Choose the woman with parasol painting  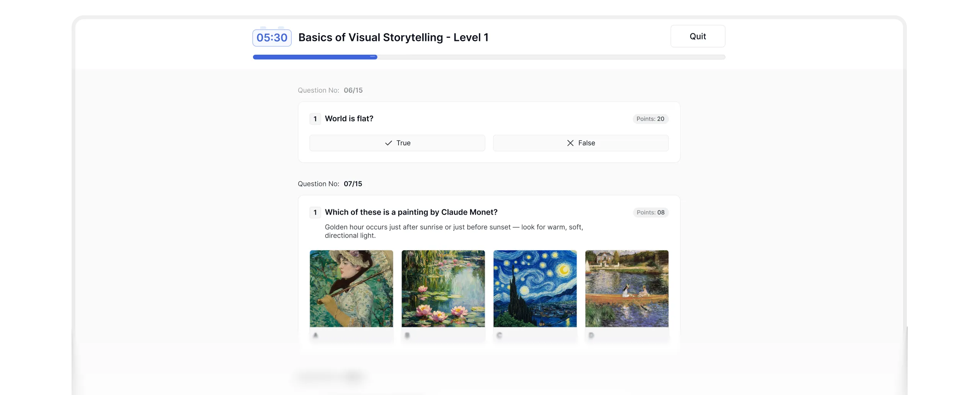pos(351,289)
